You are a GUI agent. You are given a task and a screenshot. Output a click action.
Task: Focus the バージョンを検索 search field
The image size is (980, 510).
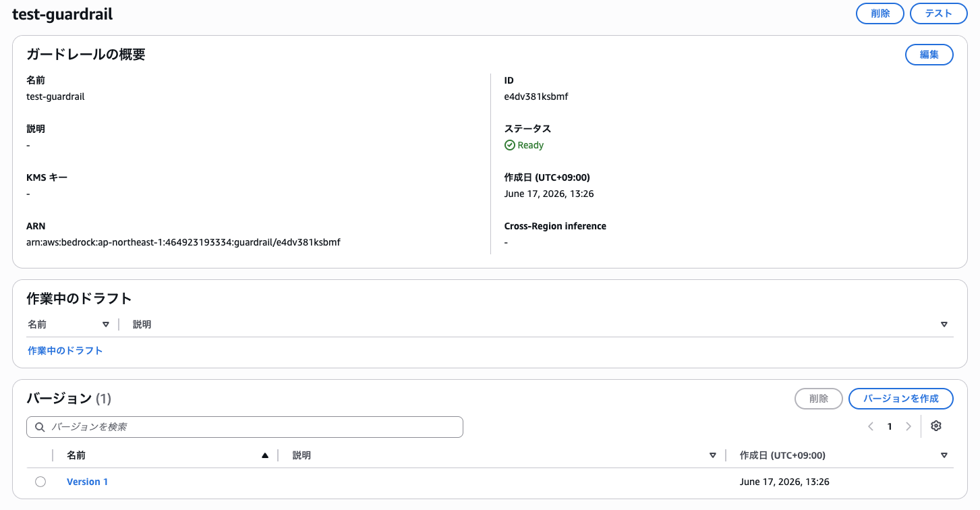click(245, 427)
